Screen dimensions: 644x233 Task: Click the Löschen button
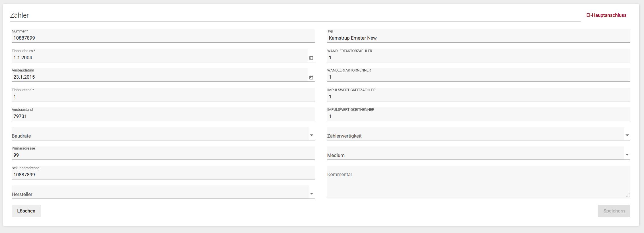tap(26, 211)
